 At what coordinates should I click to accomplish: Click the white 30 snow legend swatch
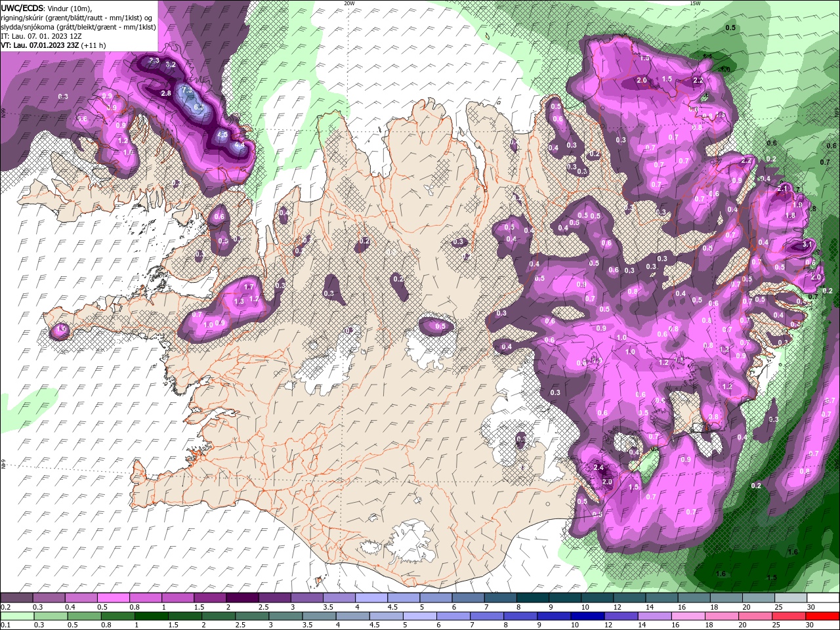tap(824, 598)
